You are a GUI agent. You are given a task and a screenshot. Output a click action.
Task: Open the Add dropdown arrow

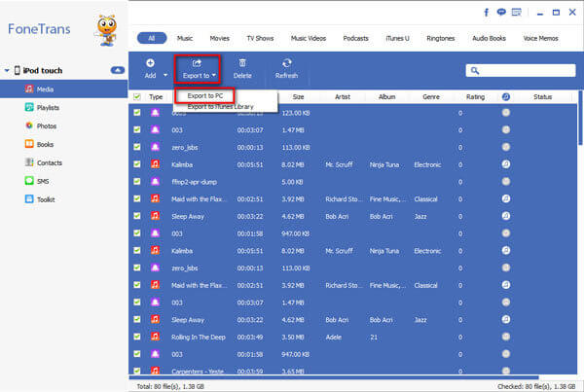point(165,75)
